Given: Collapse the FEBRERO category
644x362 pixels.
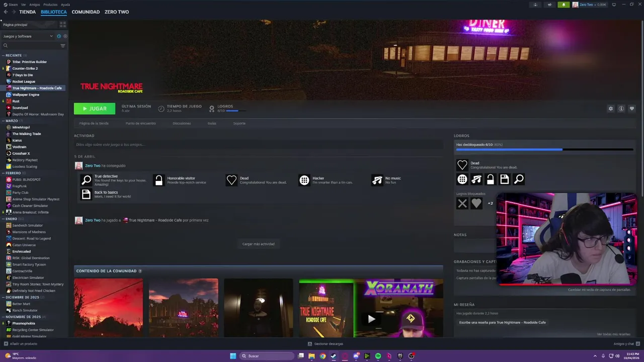Looking at the screenshot, I should pyautogui.click(x=13, y=173).
